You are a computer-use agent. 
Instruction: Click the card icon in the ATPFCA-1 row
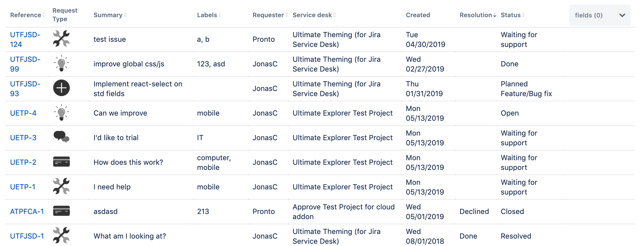(61, 211)
